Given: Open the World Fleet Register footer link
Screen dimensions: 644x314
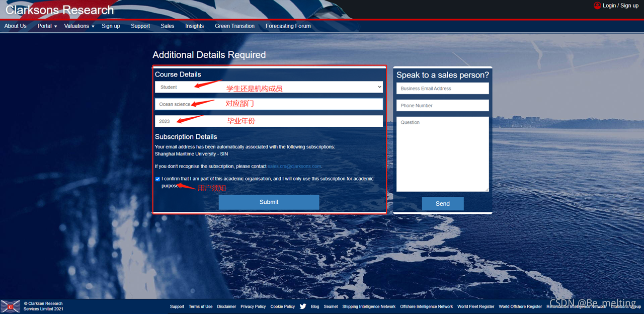Looking at the screenshot, I should click(x=476, y=306).
